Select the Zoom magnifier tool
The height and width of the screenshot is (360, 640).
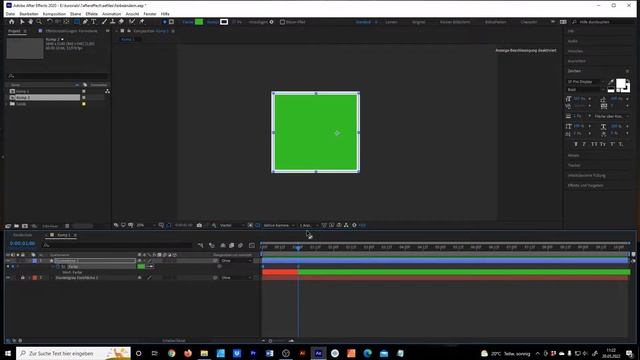tap(39, 22)
